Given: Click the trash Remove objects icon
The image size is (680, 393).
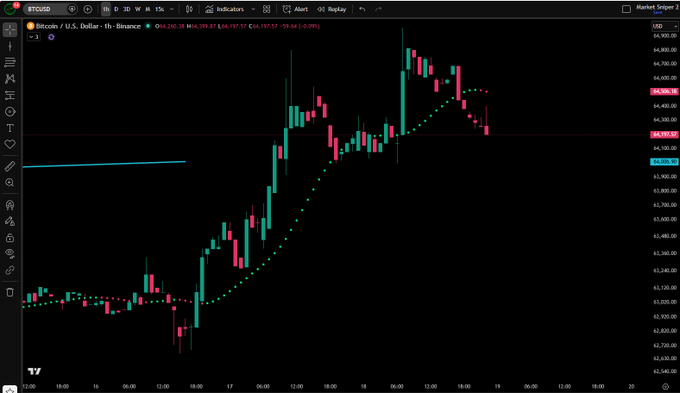Looking at the screenshot, I should 10,292.
